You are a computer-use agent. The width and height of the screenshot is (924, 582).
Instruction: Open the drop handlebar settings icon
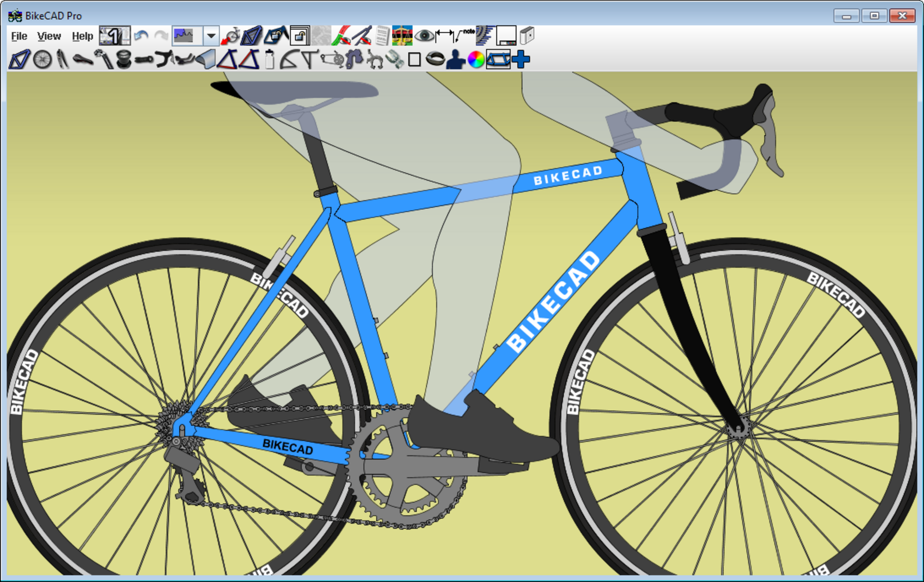click(164, 60)
